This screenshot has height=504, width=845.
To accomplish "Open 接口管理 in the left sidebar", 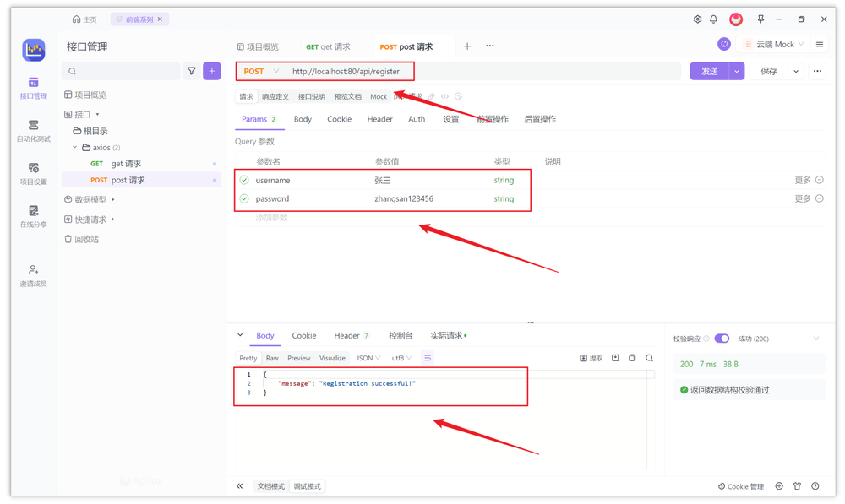I will (34, 89).
